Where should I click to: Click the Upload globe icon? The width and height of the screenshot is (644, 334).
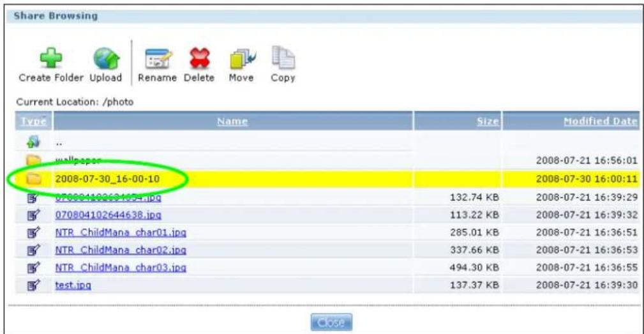pos(107,58)
